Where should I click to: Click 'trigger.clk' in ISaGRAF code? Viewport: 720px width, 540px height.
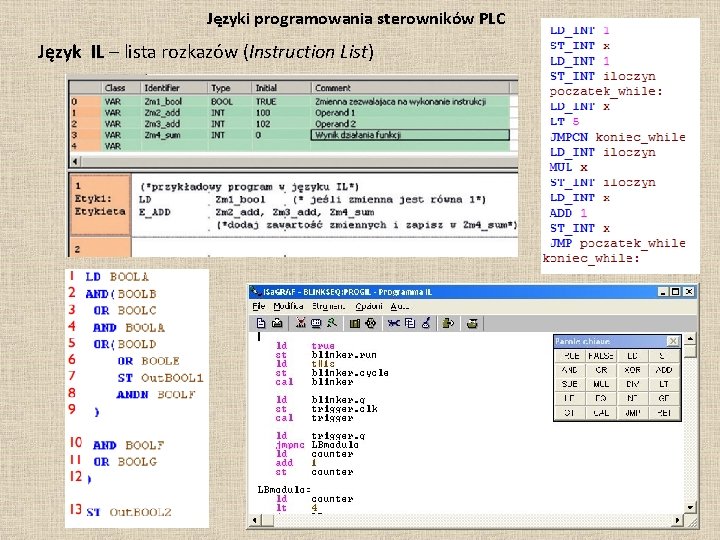[344, 408]
